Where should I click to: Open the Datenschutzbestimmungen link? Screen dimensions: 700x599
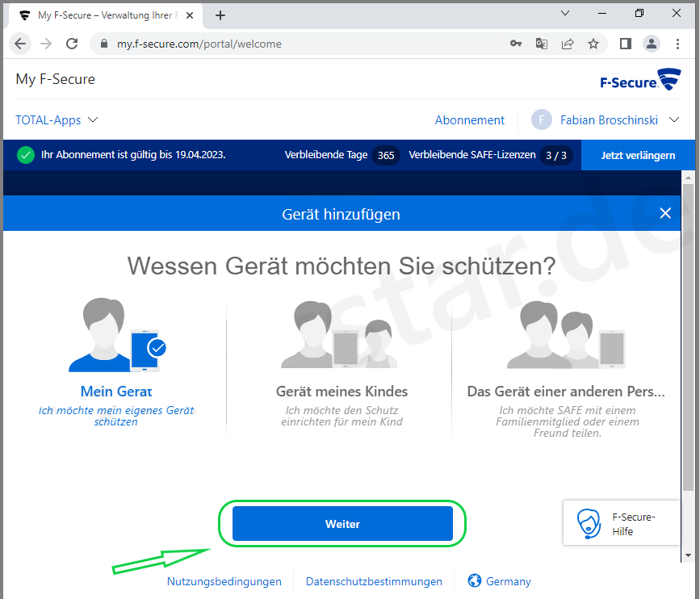[374, 581]
